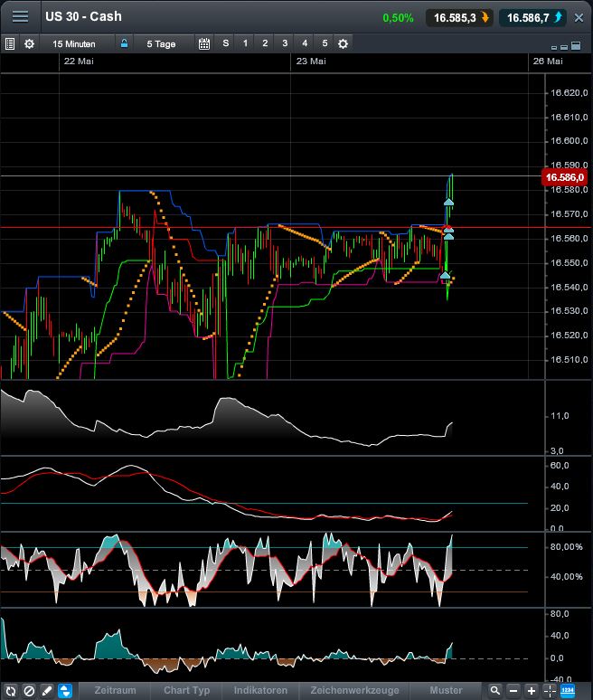Click the green 0,50% change value
Viewport: 593px width, 700px height.
point(398,18)
